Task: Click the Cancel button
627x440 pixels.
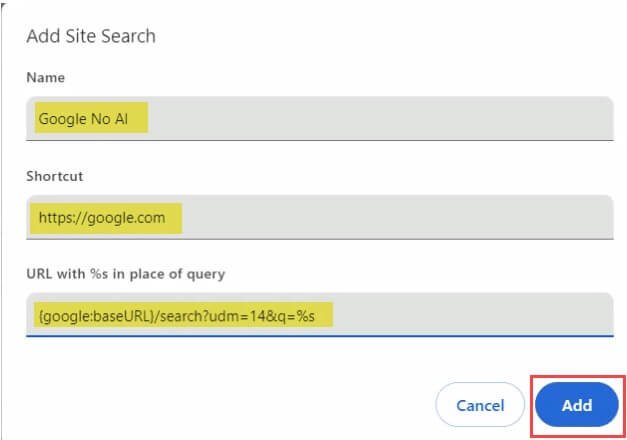Action: (480, 406)
